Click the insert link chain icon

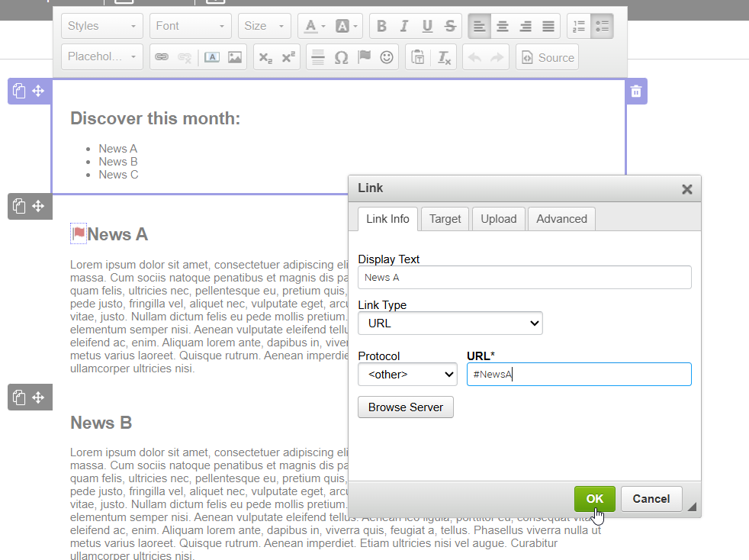(x=161, y=57)
